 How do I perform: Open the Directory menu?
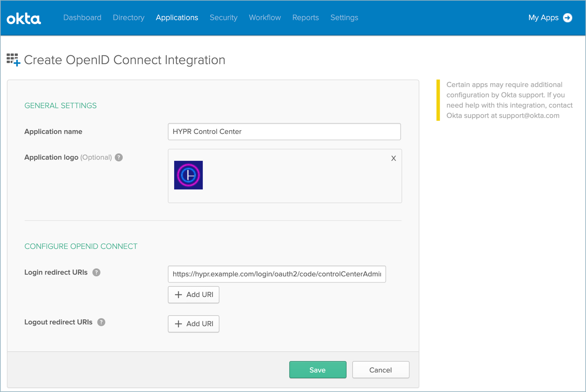click(x=128, y=18)
